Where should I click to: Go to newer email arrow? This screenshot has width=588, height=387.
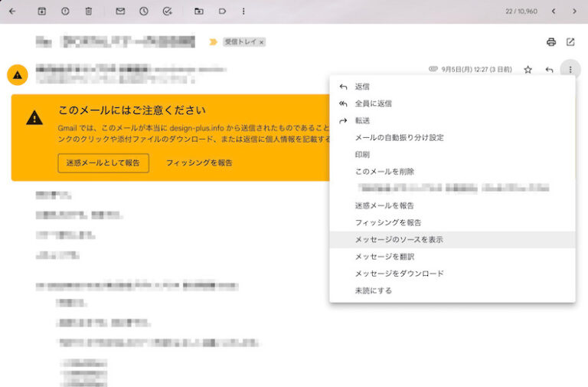point(554,11)
